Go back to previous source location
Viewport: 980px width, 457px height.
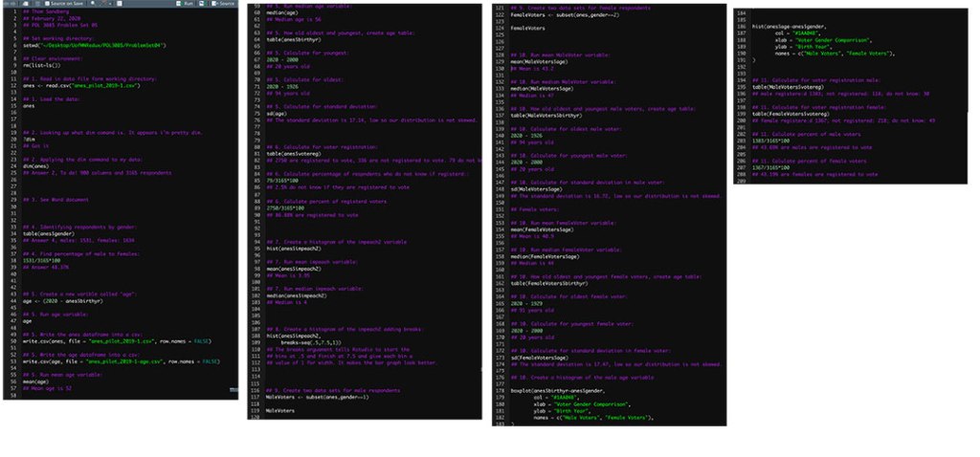pos(7,3)
